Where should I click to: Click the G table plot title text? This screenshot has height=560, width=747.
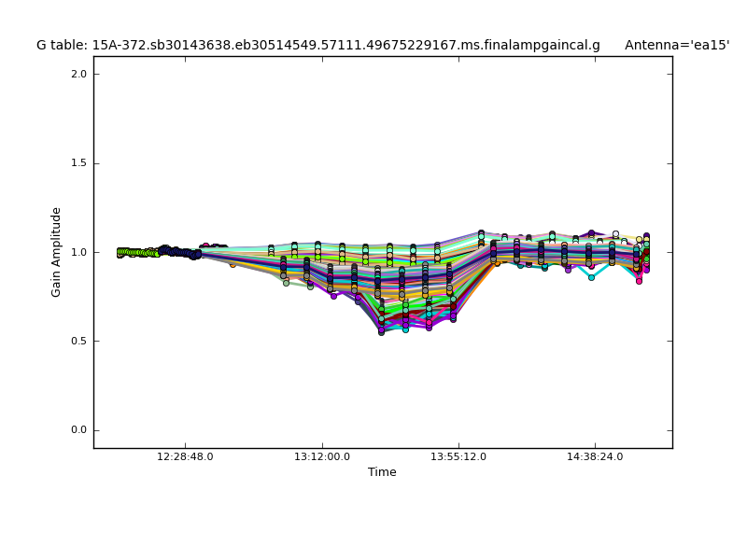point(317,45)
